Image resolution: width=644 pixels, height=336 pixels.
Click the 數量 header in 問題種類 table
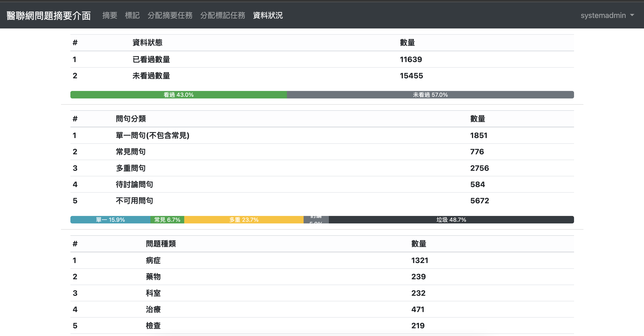tap(419, 244)
